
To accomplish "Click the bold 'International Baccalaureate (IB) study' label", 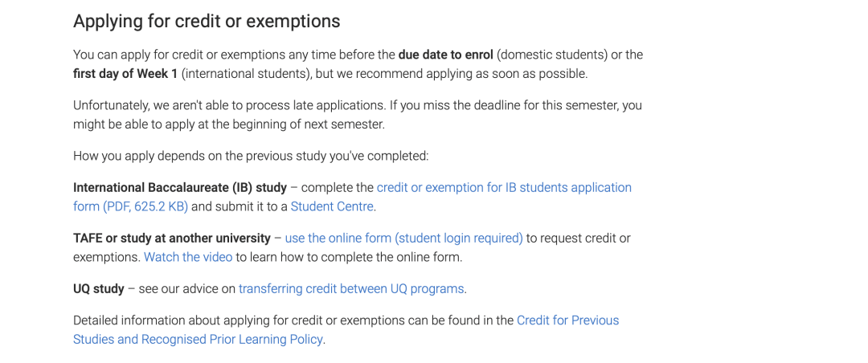I will 180,188.
